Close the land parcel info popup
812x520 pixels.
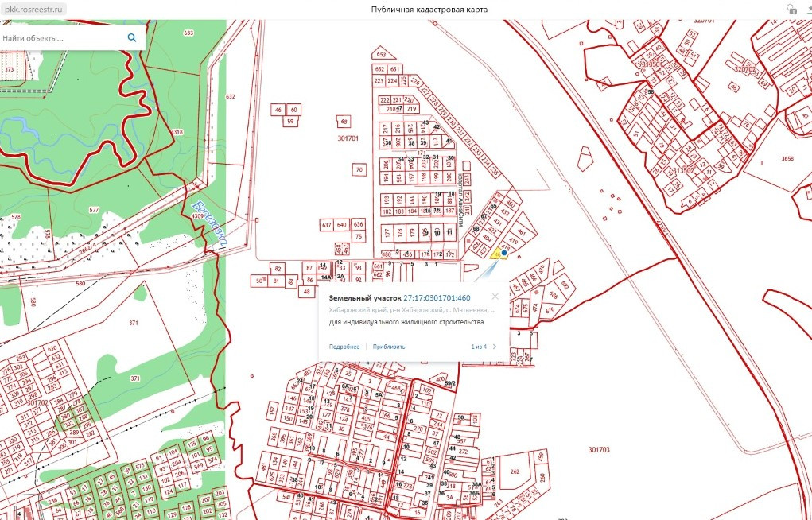tap(495, 297)
